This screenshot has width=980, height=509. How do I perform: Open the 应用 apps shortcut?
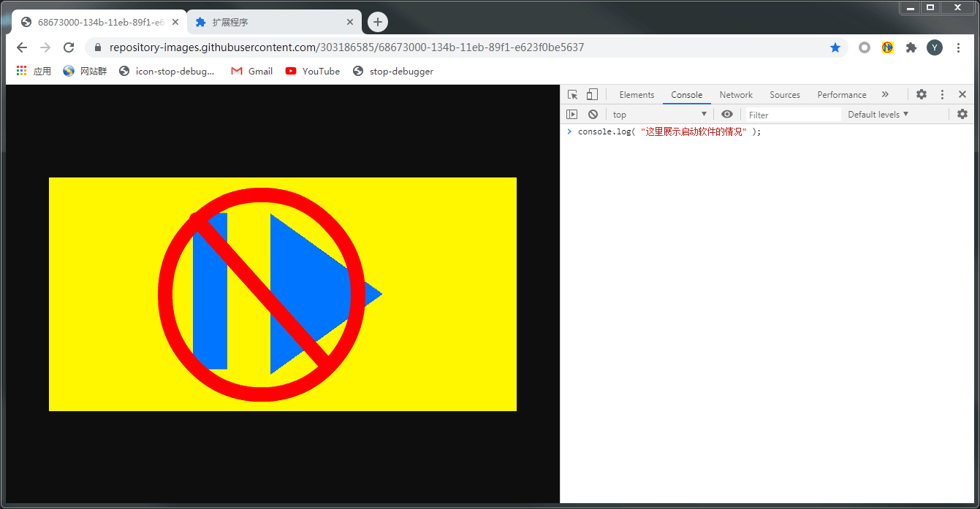34,71
